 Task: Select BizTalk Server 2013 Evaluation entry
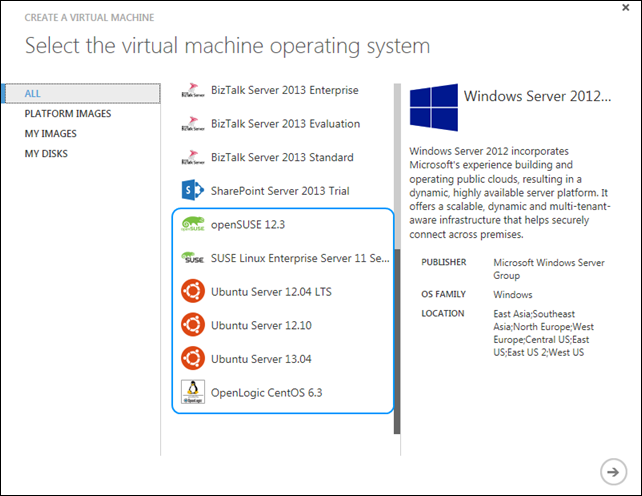click(282, 123)
